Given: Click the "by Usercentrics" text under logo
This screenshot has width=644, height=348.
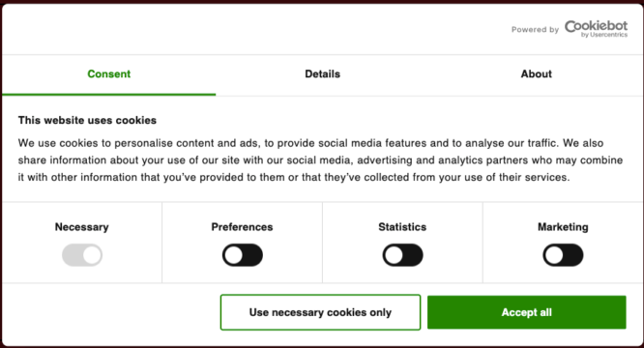Looking at the screenshot, I should (x=604, y=35).
